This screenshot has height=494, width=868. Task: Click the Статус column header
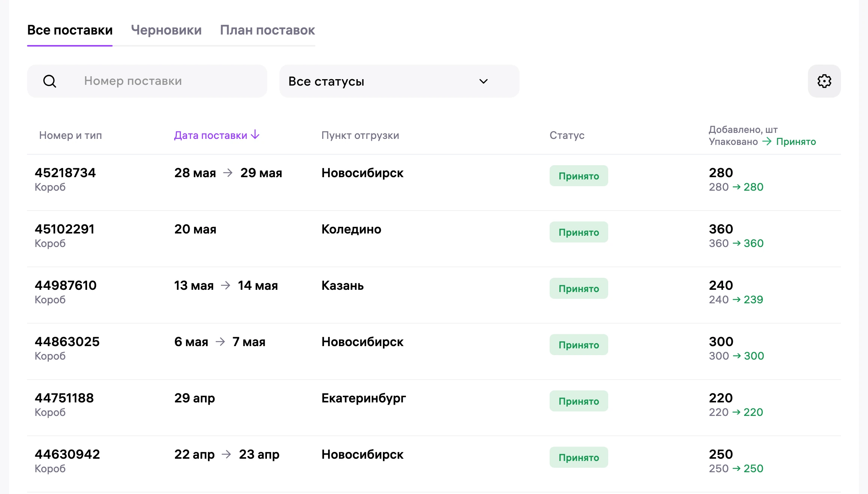point(567,135)
